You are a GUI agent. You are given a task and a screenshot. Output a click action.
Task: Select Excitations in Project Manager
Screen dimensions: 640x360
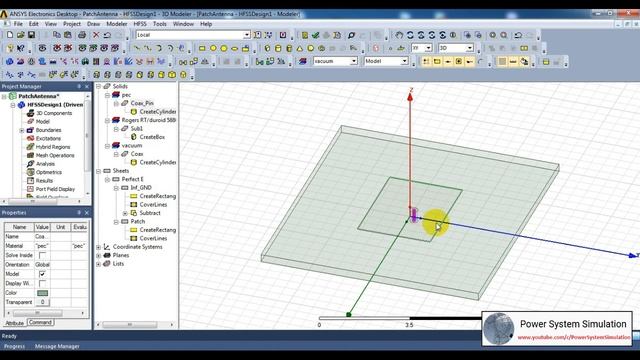[48, 138]
